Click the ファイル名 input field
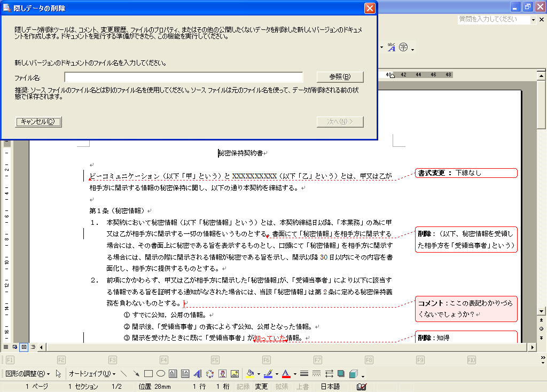This screenshot has height=392, width=547. pos(183,77)
